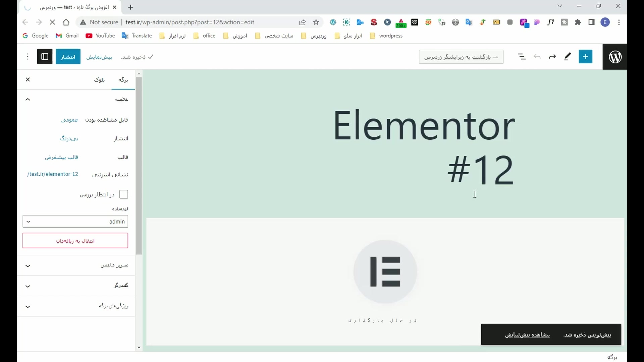Switch to the block tab
This screenshot has width=644, height=362.
(99, 80)
